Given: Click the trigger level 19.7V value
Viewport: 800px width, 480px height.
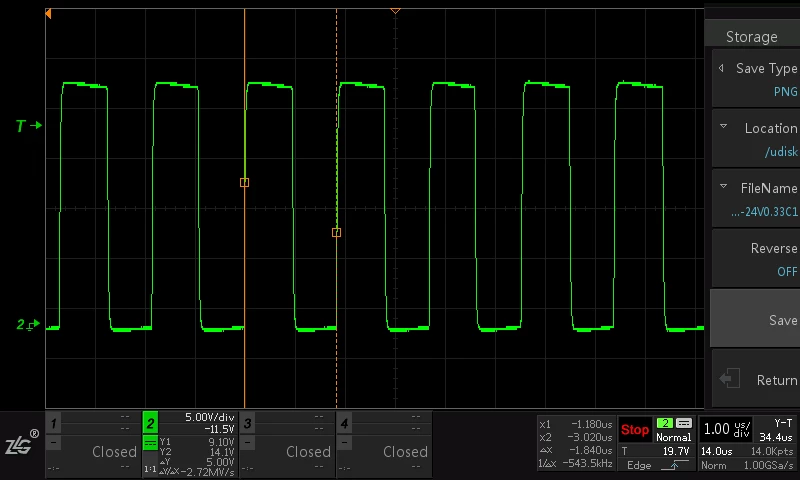Looking at the screenshot, I should point(676,451).
